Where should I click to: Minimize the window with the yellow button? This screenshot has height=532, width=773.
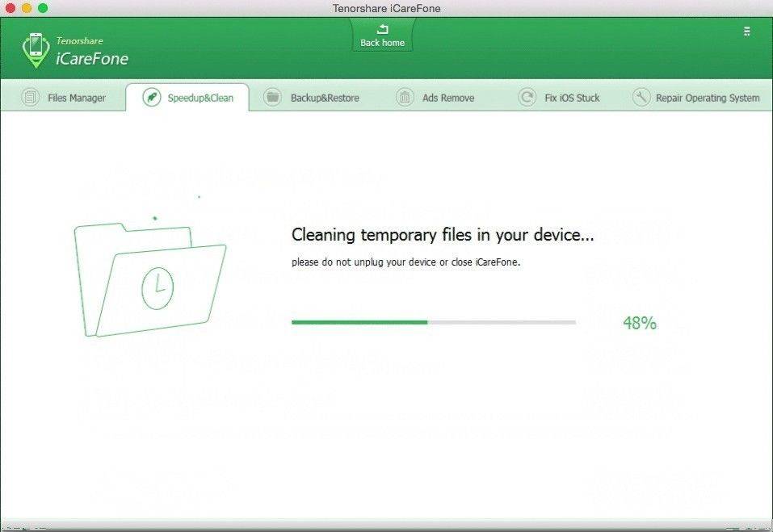click(27, 8)
